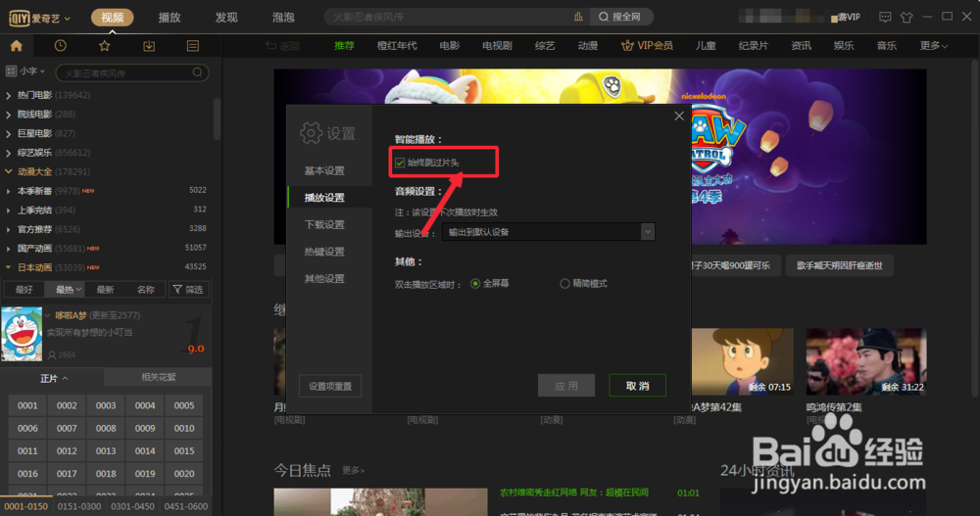Viewport: 980px width, 516px height.
Task: Collapse 动漫大全 category
Action: tap(8, 171)
